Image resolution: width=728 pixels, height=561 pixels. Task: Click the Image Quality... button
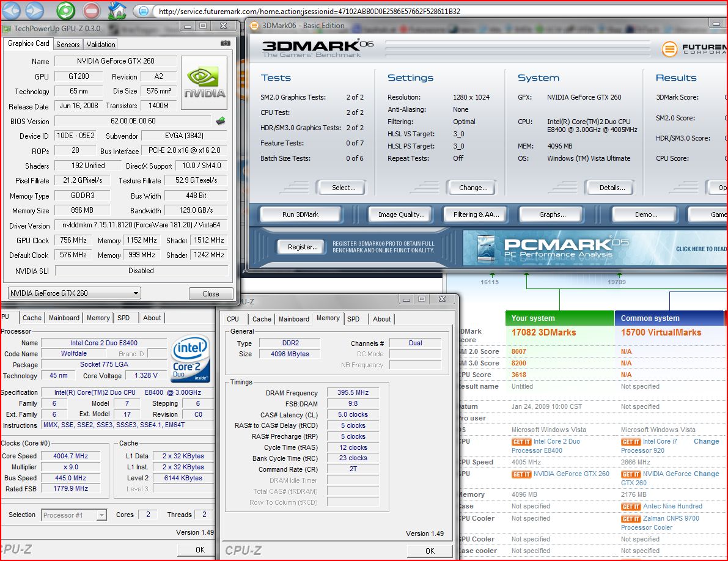tap(401, 215)
